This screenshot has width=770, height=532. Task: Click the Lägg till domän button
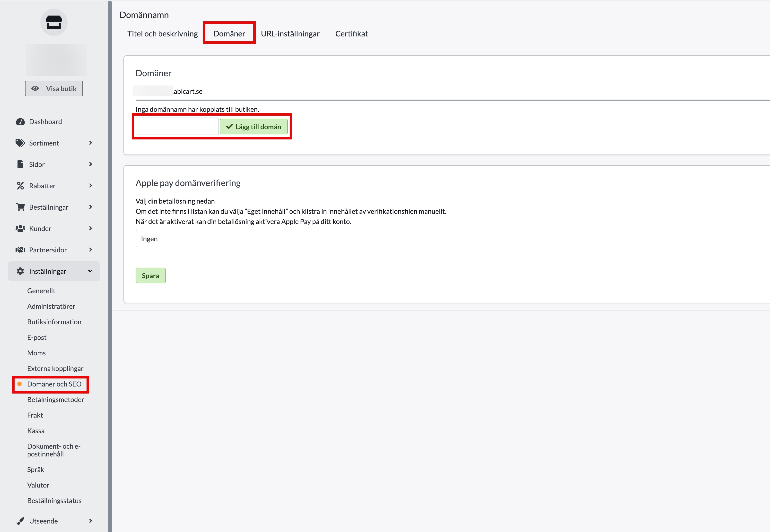click(254, 127)
